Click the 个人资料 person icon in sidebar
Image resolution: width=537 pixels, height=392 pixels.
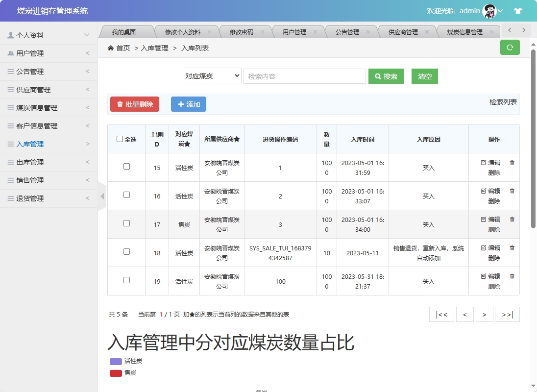[x=11, y=35]
